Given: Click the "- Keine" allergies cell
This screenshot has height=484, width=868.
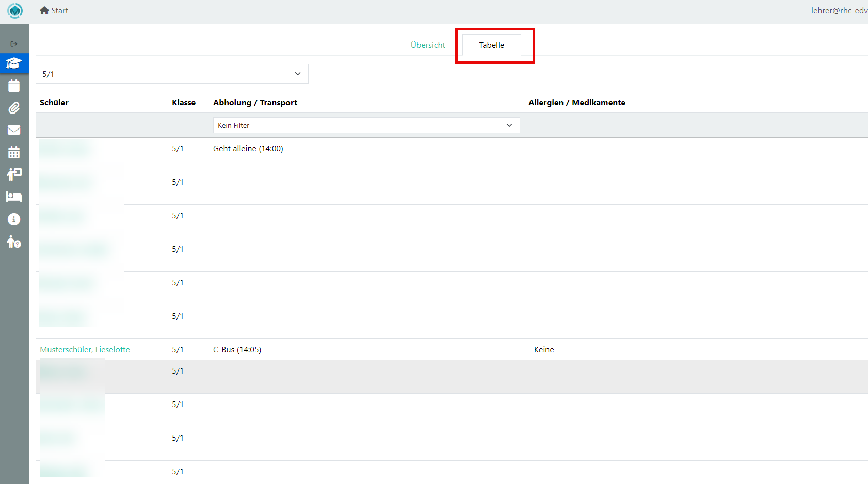Looking at the screenshot, I should coord(541,349).
